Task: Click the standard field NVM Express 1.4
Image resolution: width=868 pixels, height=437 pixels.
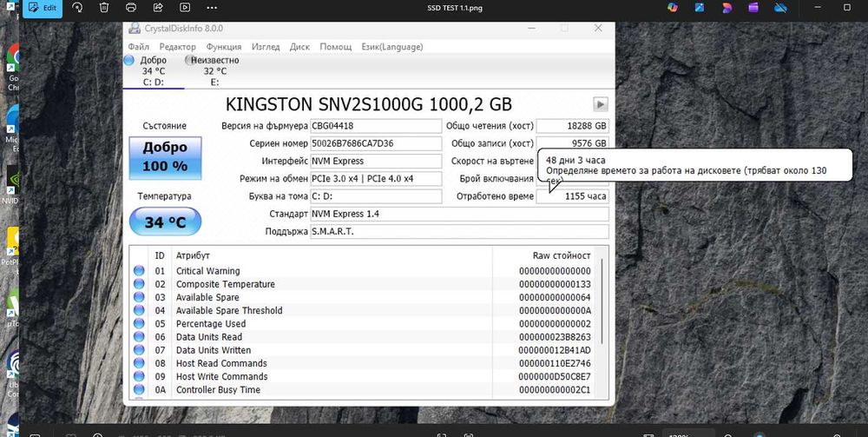Action: click(459, 214)
